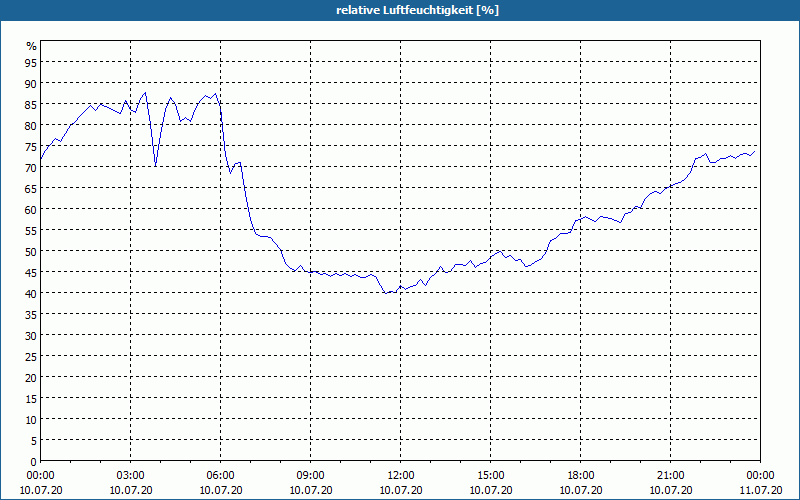Click the 10.07.20 date under 18:00
Screen dimensions: 800x500
pos(581,490)
